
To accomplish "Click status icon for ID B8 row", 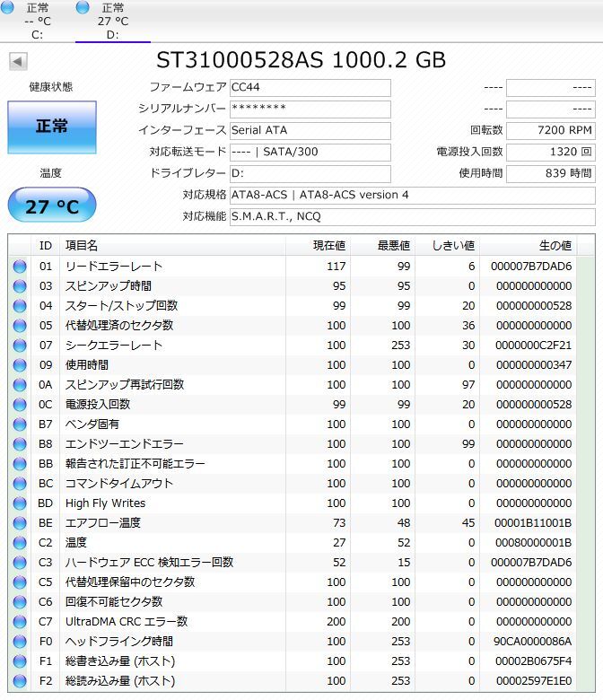I will pos(20,444).
